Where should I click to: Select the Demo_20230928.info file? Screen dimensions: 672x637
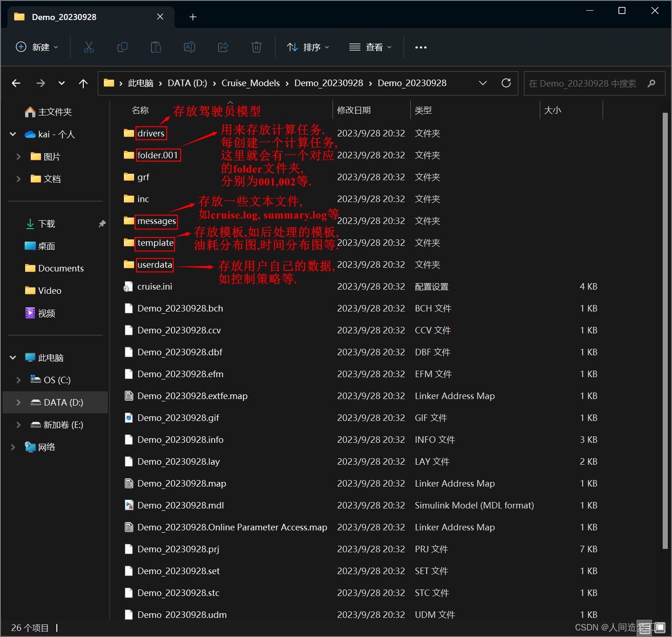(x=180, y=440)
